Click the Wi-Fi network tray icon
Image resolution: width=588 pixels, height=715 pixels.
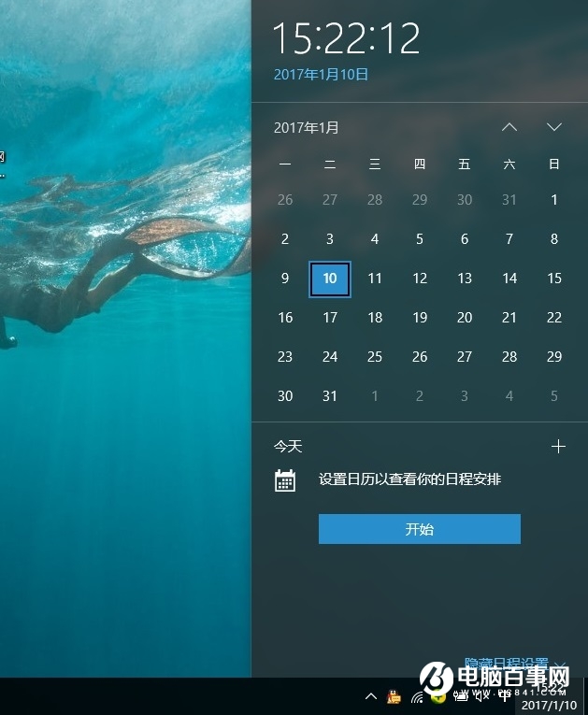[417, 697]
